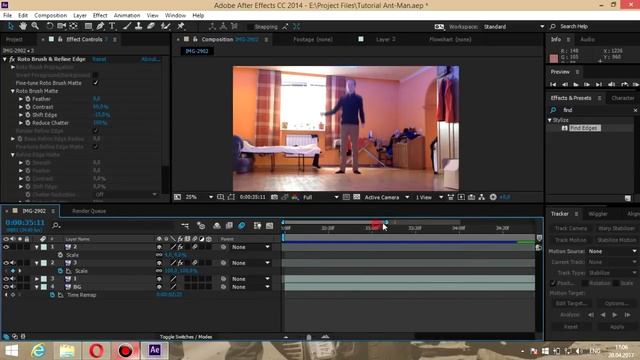This screenshot has height=360, width=640.
Task: Select the Zoom magnifier tool
Action: coord(35,27)
